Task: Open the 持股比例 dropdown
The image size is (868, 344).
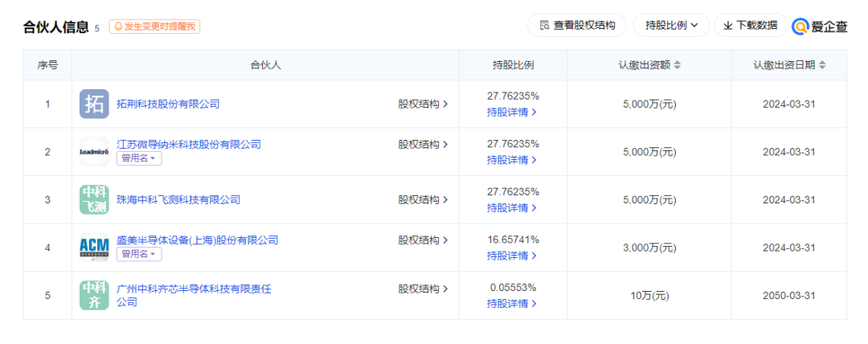Action: pyautogui.click(x=671, y=26)
